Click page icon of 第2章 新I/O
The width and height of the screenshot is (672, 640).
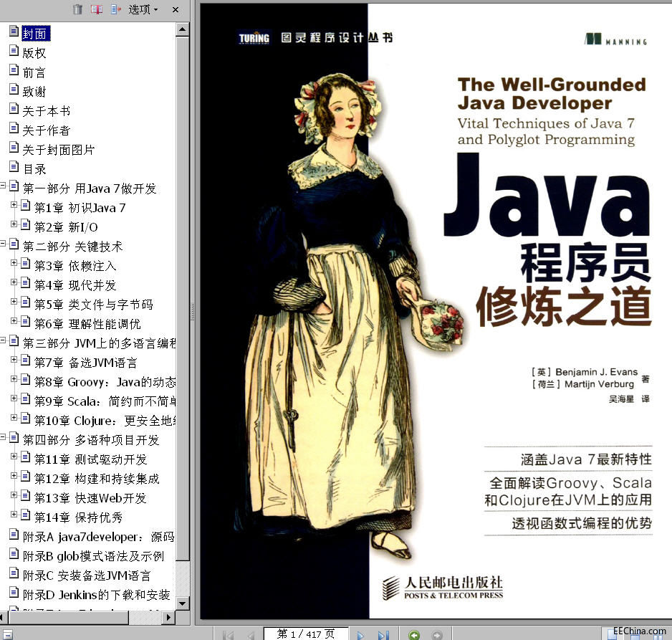click(x=26, y=224)
